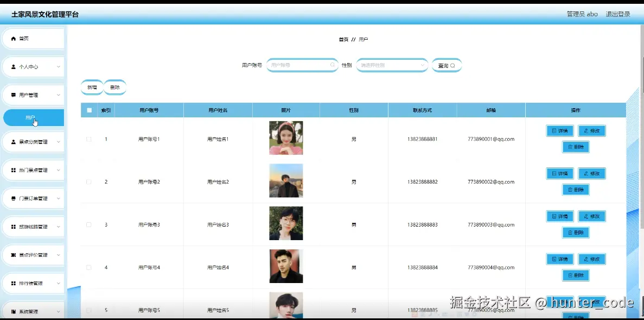Click the grid icon beside 热门景点管理
Viewport: 644px width, 320px height.
(x=14, y=170)
